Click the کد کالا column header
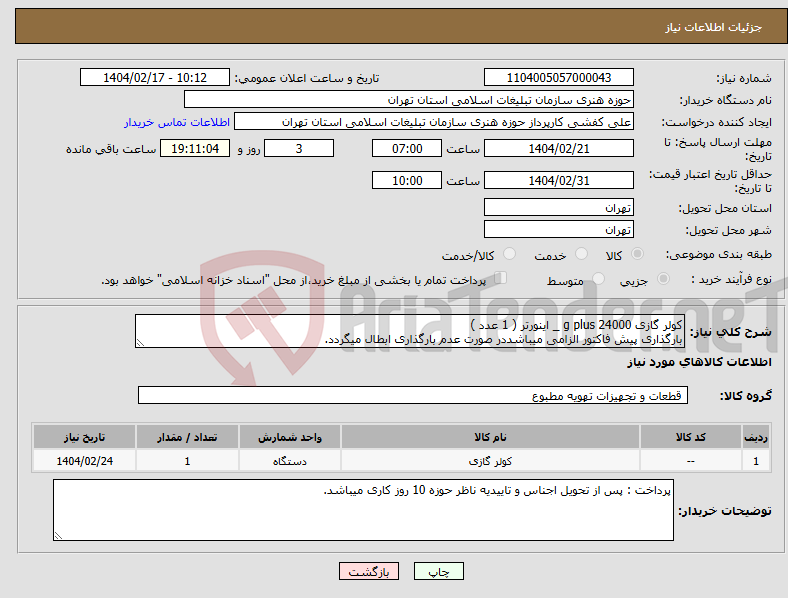Image resolution: width=788 pixels, height=598 pixels. pyautogui.click(x=691, y=437)
